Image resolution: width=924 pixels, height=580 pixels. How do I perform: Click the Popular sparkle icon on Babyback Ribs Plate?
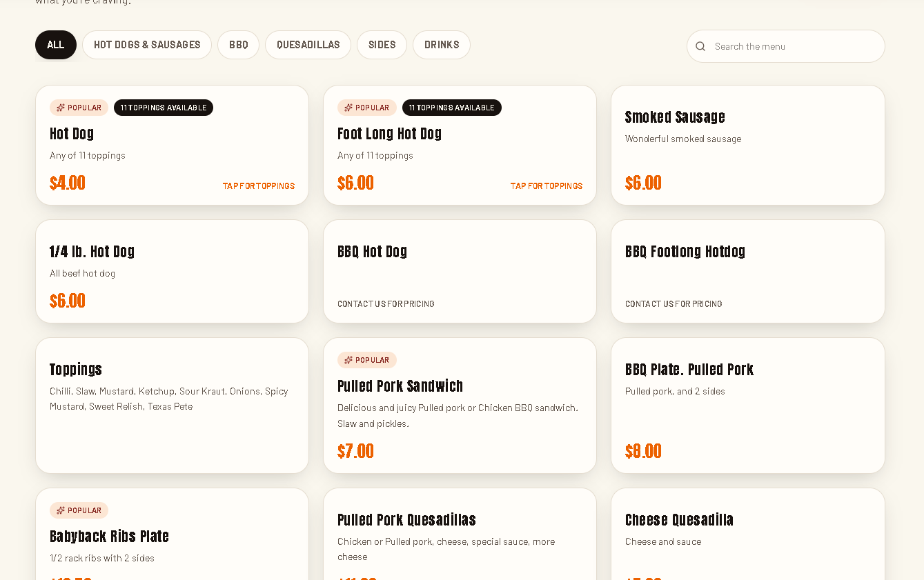point(61,510)
